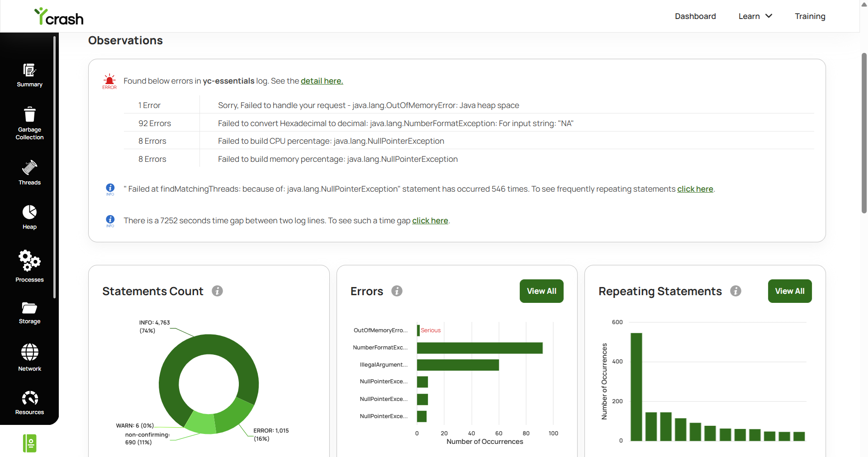Screen dimensions: 868x457
Task: Show info for Repeating Statements
Action: [736, 291]
